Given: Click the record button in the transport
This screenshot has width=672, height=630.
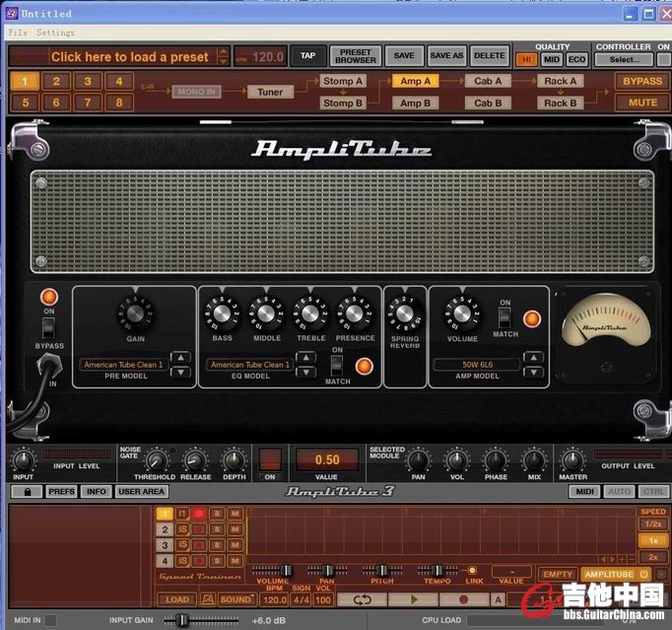Looking at the screenshot, I should click(464, 598).
